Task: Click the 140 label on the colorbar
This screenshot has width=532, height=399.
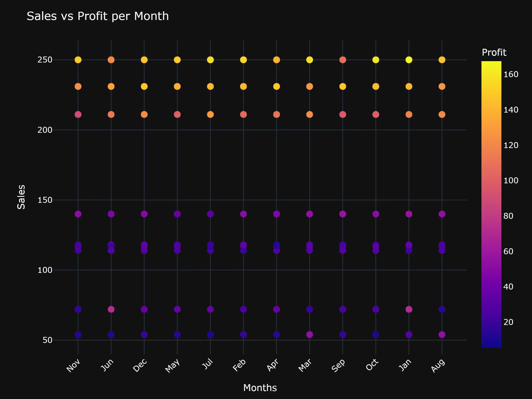Action: pos(511,110)
